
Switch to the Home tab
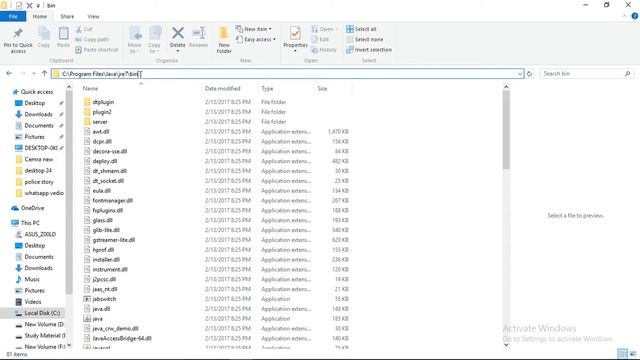point(40,16)
